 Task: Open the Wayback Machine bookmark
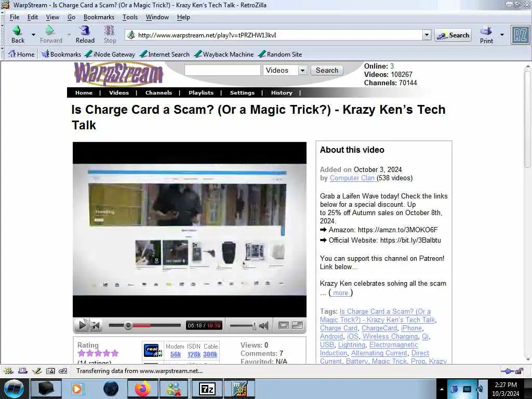(224, 54)
